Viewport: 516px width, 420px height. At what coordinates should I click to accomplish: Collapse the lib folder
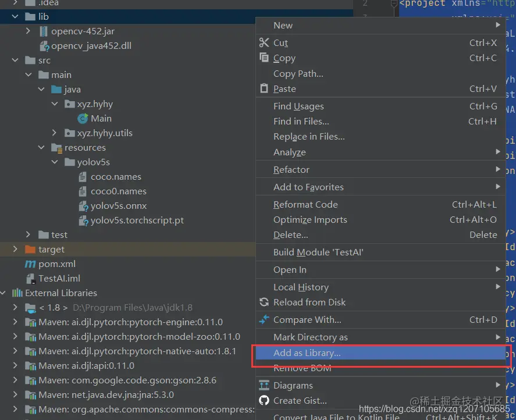click(15, 16)
